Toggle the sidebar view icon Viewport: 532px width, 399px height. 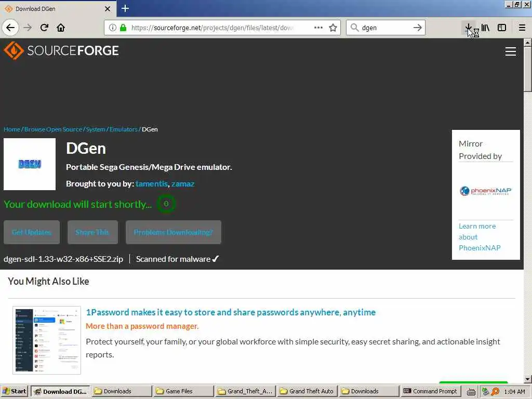(x=502, y=28)
